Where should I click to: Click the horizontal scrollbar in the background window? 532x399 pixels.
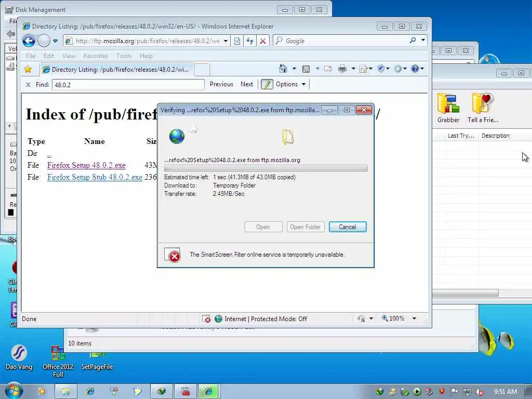tap(465, 293)
